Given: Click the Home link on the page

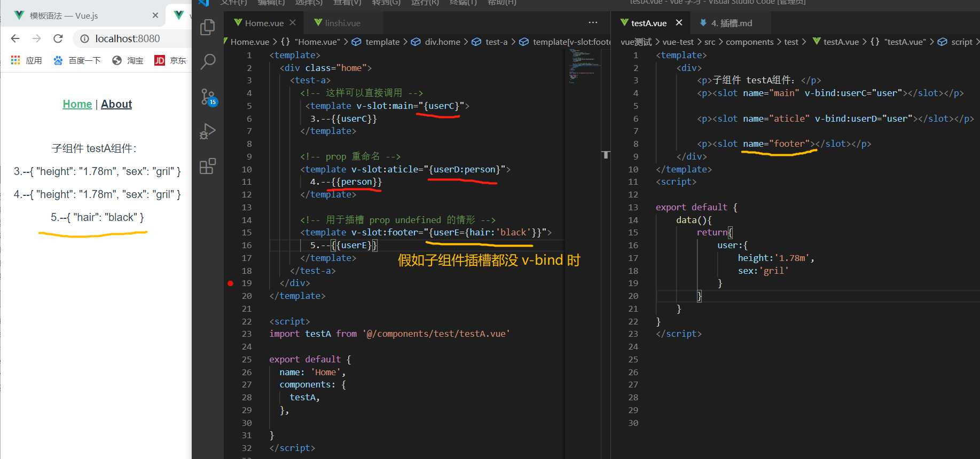Looking at the screenshot, I should click(77, 104).
